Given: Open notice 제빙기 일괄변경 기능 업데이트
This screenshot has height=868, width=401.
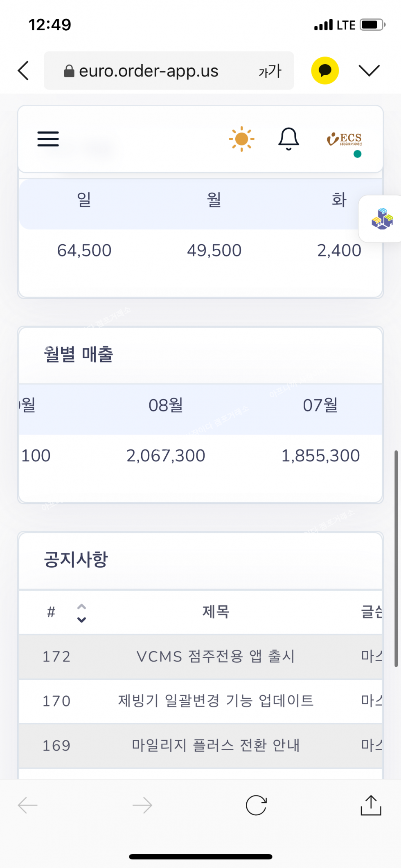Looking at the screenshot, I should coord(216,701).
